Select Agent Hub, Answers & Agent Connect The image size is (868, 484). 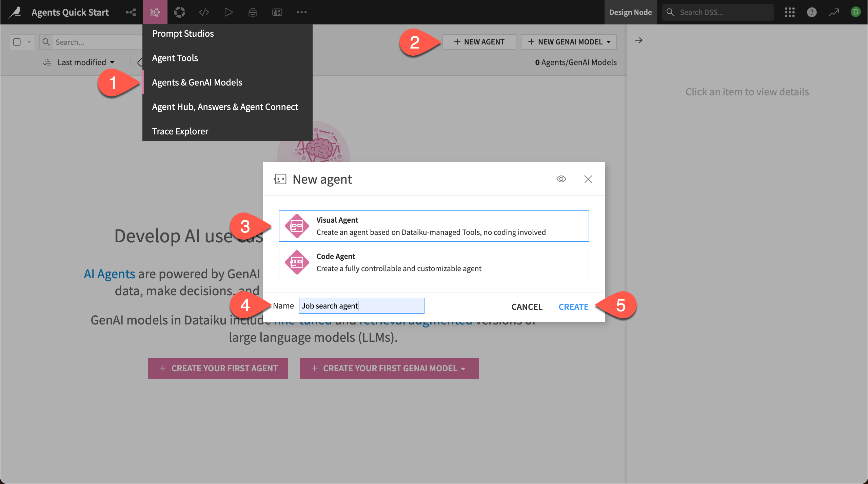coord(225,107)
